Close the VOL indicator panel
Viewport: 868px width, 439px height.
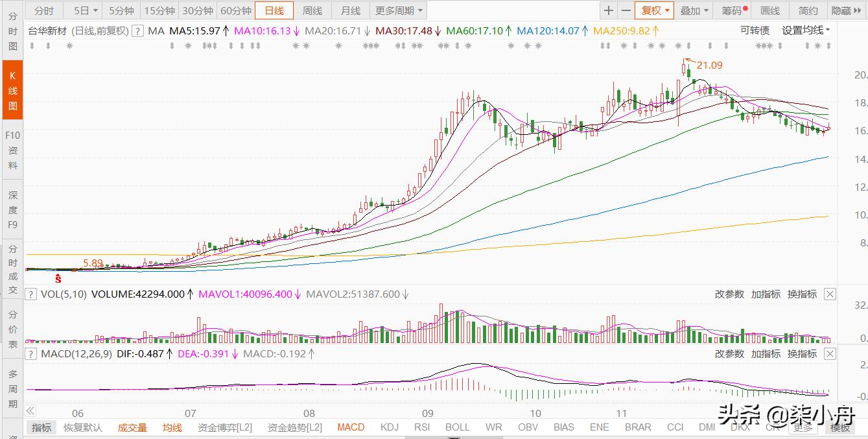point(830,294)
